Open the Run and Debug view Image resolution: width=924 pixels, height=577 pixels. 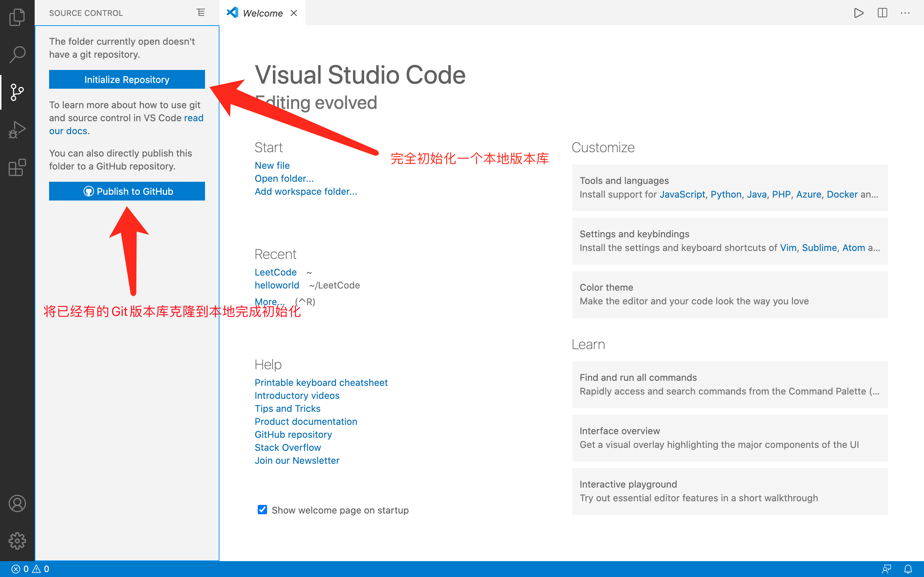click(x=17, y=130)
